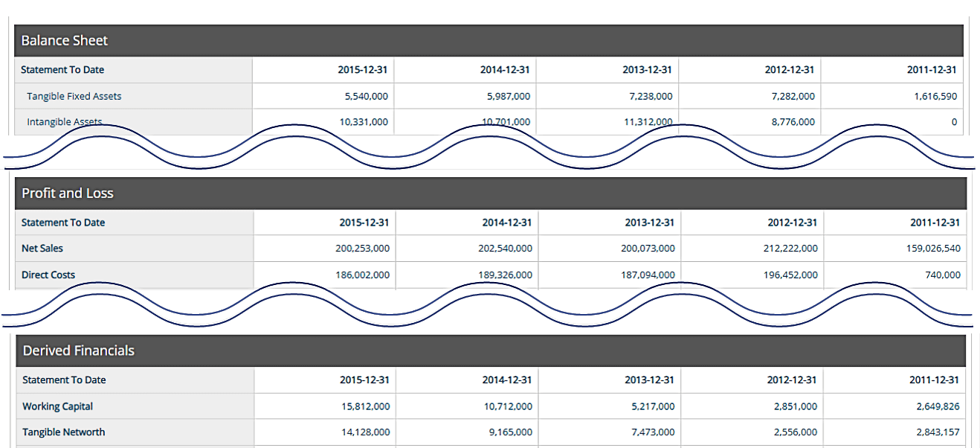Select Net Sales value 200,073,000
Screen dimensions: 980x448
tap(648, 249)
